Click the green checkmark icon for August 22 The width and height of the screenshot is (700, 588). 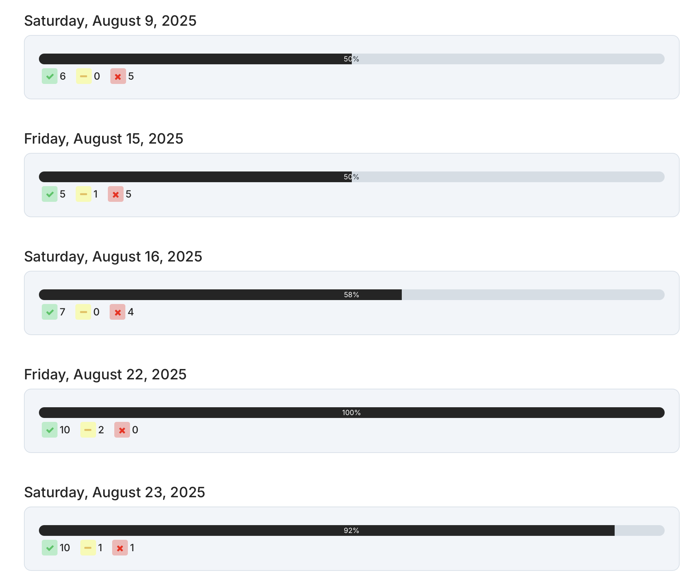click(50, 430)
